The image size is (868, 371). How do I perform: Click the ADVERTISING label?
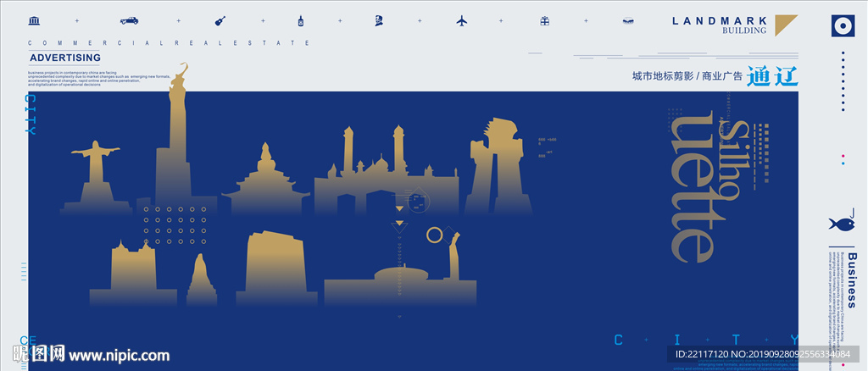[x=65, y=58]
